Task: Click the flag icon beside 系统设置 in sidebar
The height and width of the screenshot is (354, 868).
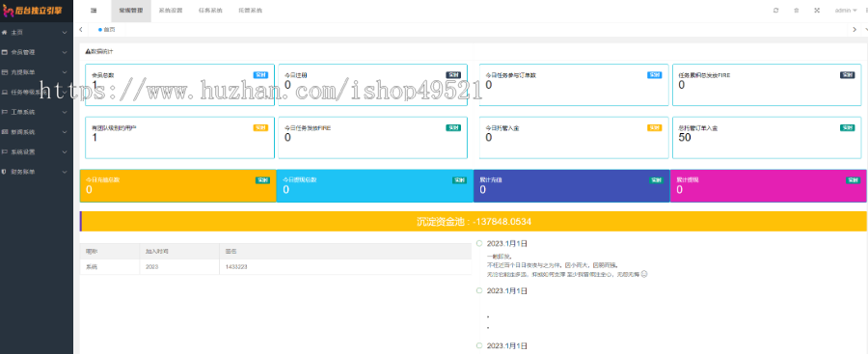Action: [5, 151]
